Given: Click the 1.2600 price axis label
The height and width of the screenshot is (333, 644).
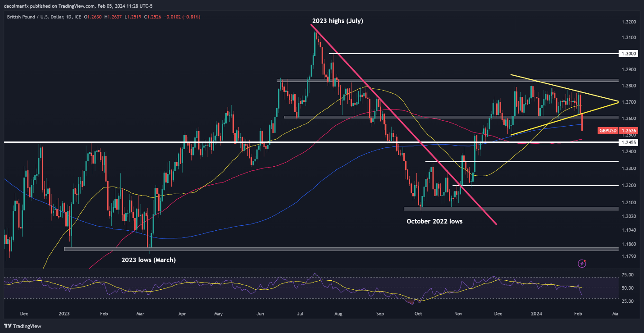Looking at the screenshot, I should [x=630, y=119].
